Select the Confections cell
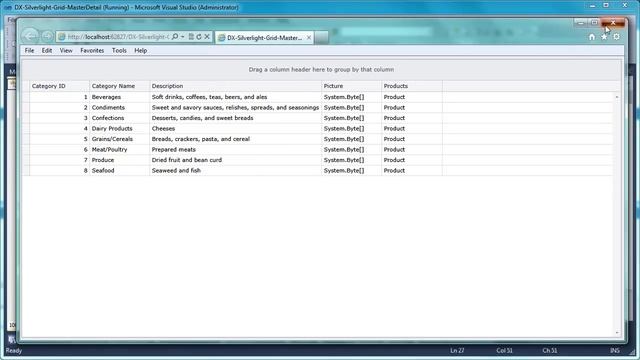640x360 pixels. click(120, 118)
